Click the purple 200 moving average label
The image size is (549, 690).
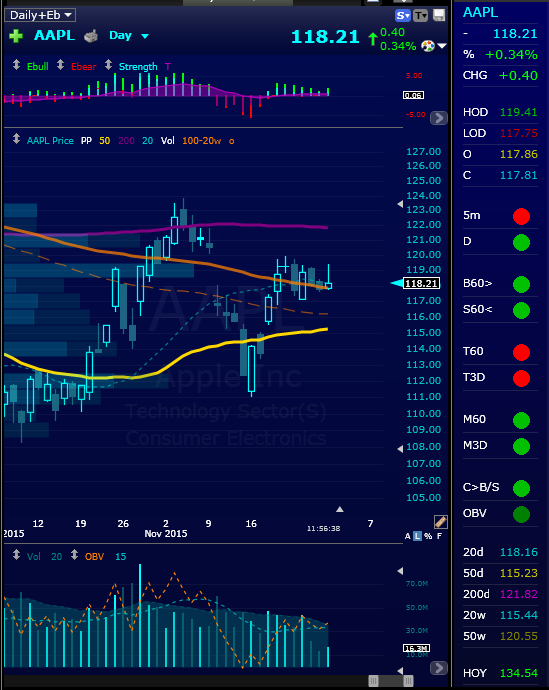click(126, 140)
